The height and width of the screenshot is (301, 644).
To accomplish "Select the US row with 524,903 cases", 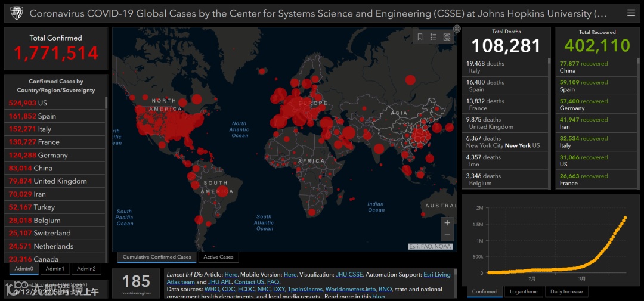I will (56, 103).
